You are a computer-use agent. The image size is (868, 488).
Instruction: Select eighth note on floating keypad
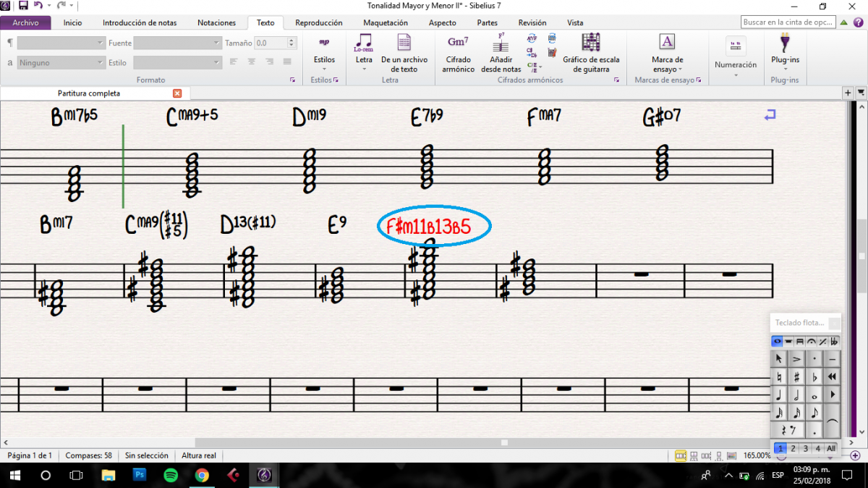pyautogui.click(x=815, y=413)
